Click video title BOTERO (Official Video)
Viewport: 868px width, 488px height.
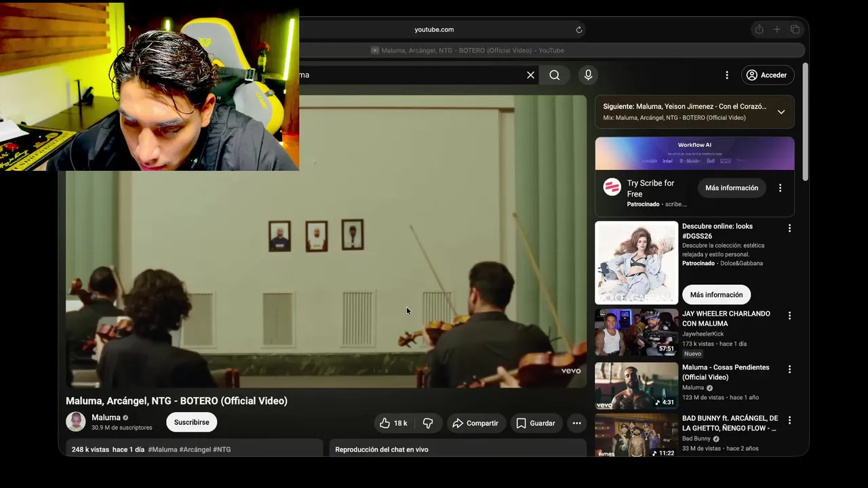coord(176,401)
